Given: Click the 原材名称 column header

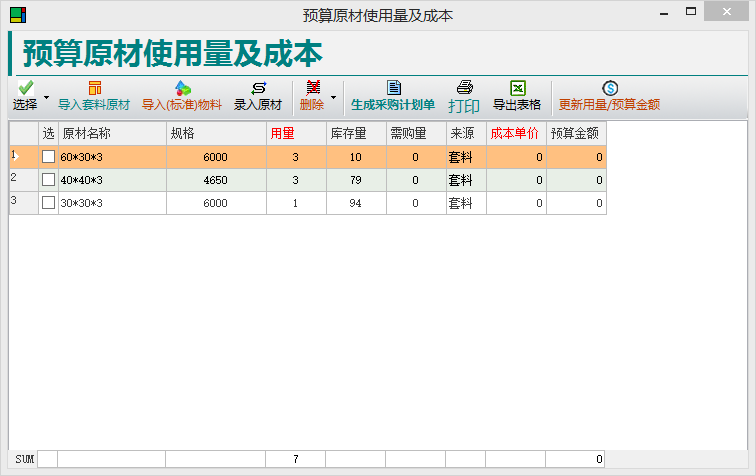Looking at the screenshot, I should [x=112, y=133].
